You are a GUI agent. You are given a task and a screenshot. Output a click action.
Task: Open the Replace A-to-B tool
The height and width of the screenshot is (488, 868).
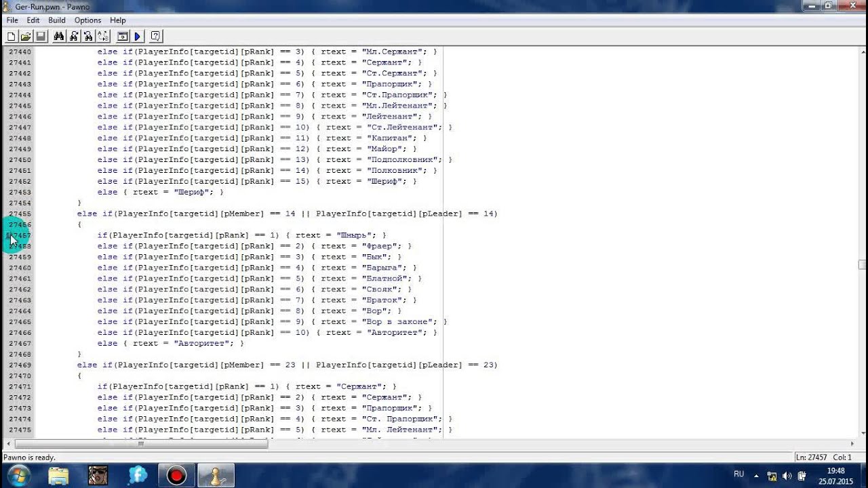103,37
